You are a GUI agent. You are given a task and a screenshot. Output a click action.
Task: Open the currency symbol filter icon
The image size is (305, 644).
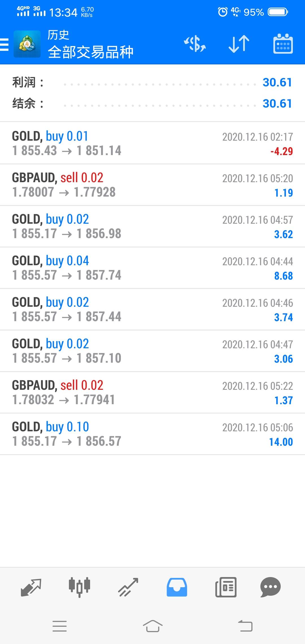(195, 44)
